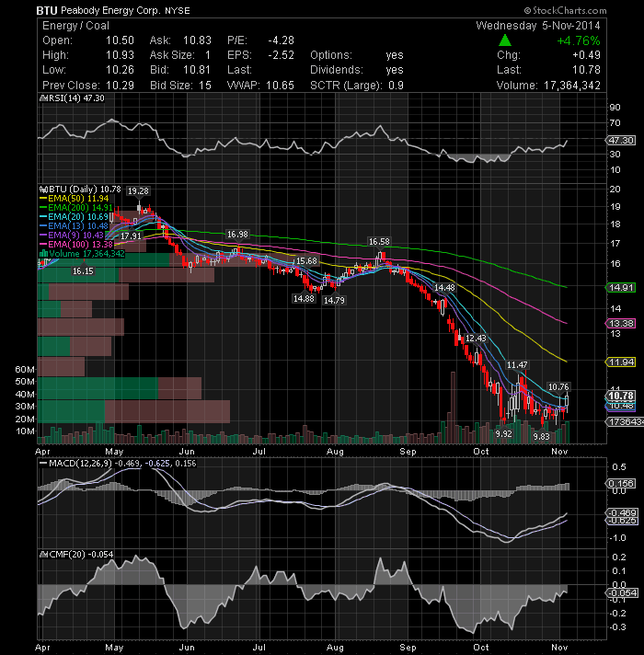Click the P/E -4.28 value
644x655 pixels.
[x=282, y=40]
